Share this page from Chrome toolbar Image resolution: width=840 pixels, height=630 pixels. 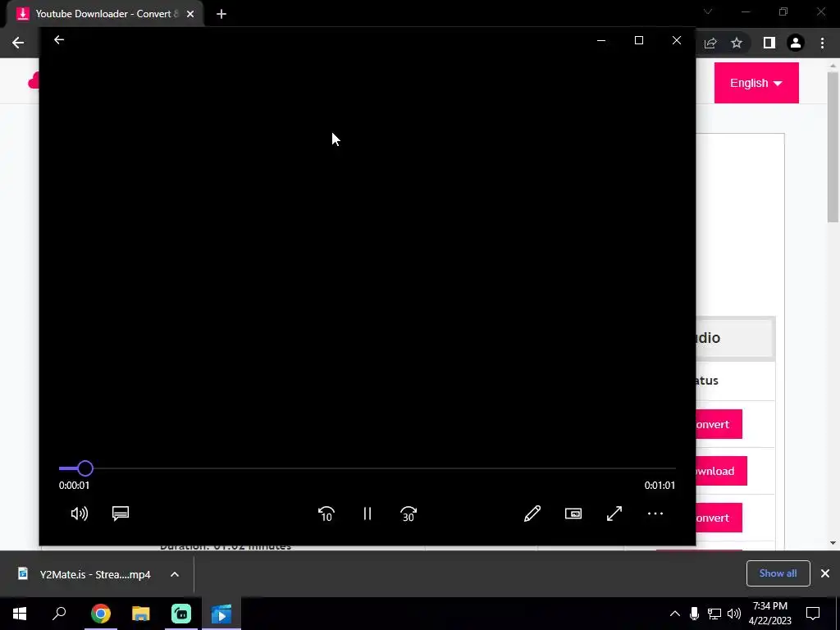pos(710,43)
